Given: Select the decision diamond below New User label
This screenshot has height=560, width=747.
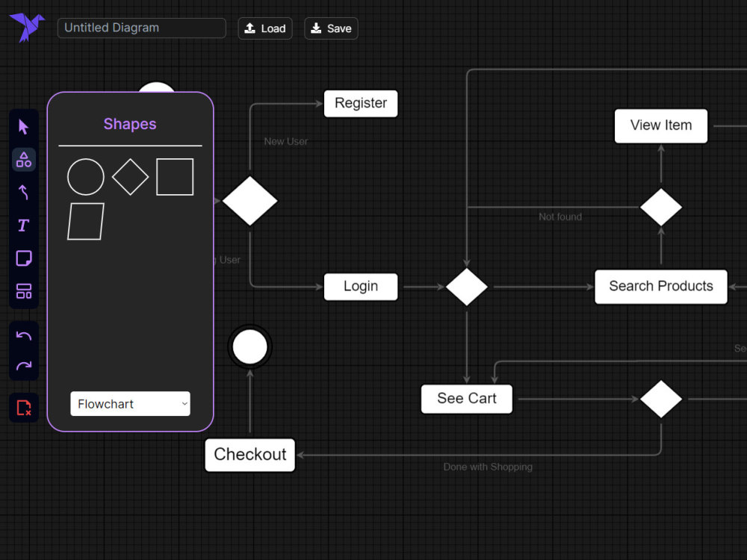Looking at the screenshot, I should (250, 201).
